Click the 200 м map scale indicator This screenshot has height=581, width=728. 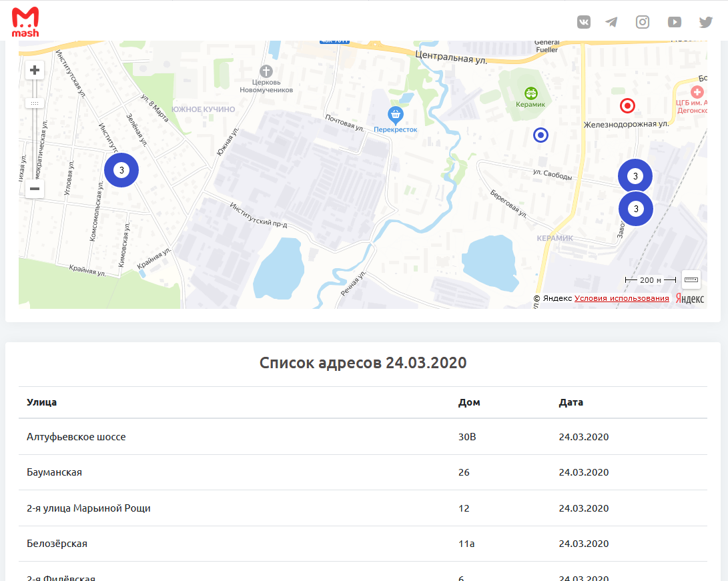pyautogui.click(x=651, y=279)
